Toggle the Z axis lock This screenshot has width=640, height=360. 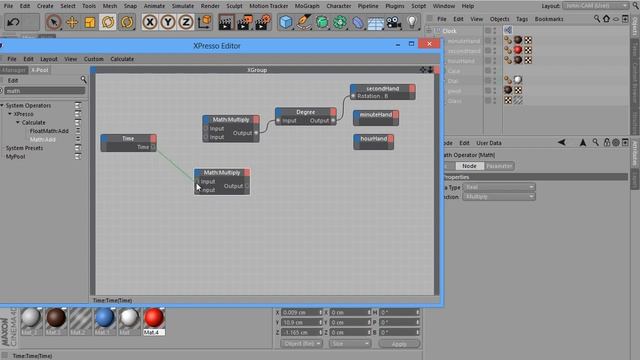(186, 22)
